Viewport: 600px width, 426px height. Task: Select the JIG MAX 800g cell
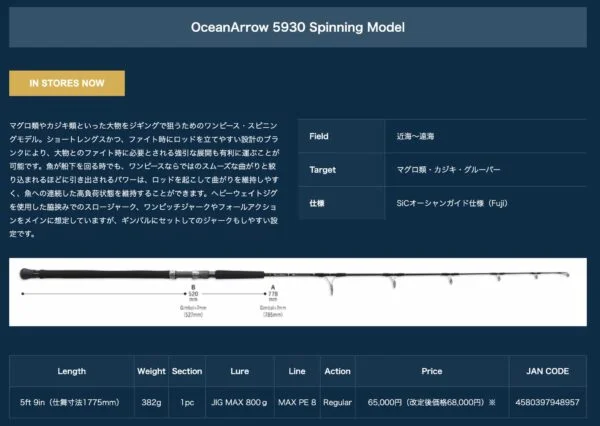click(x=240, y=402)
